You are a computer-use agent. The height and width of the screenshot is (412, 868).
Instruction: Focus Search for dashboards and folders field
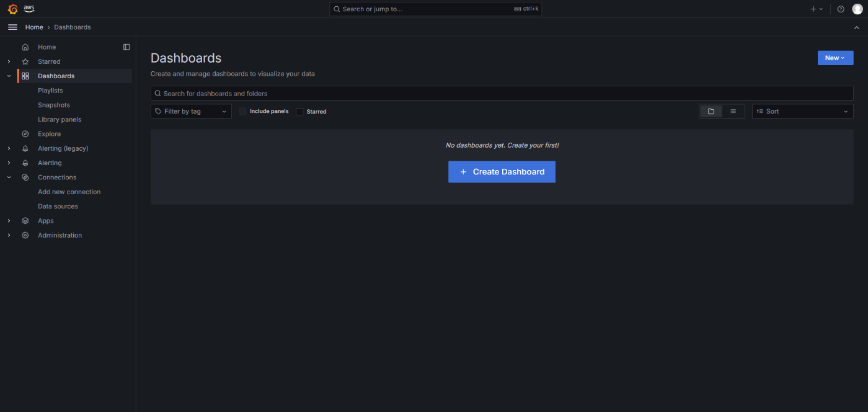pos(502,93)
